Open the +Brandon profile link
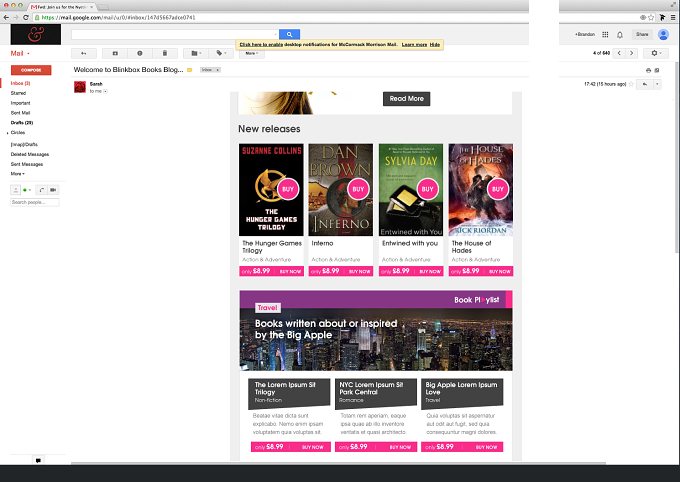The height and width of the screenshot is (482, 680). click(585, 34)
